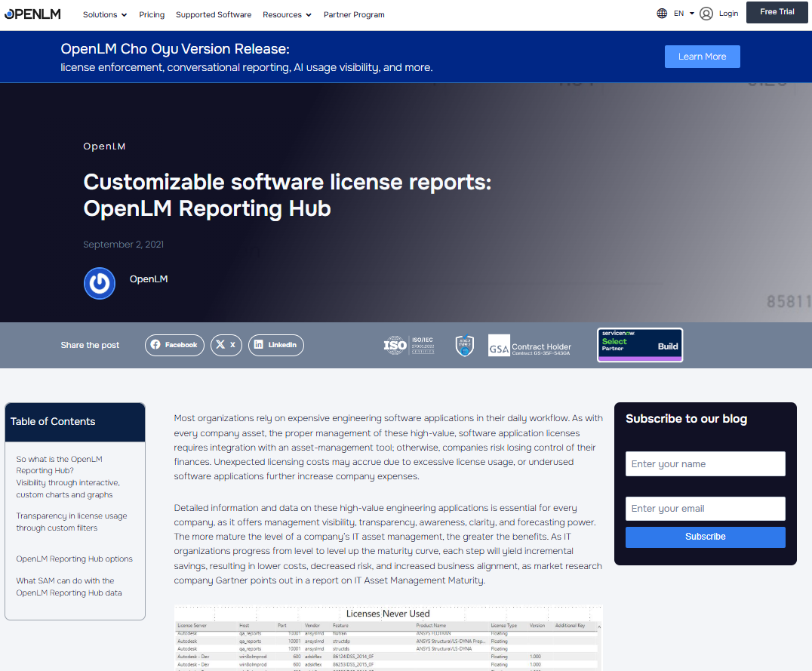Click the globe language icon
Viewport: 812px width, 671px height.
click(x=662, y=14)
